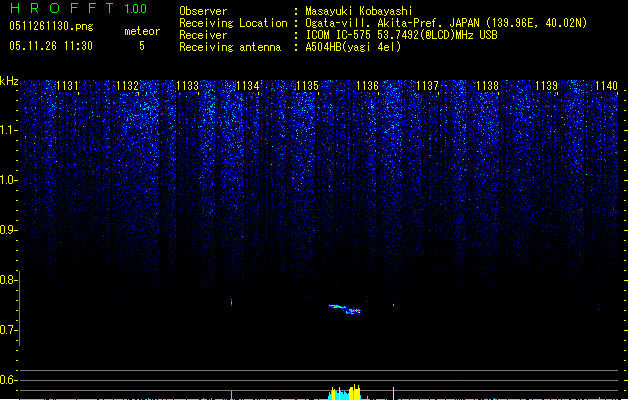Click the 0.9 kHz axis label

pyautogui.click(x=8, y=230)
